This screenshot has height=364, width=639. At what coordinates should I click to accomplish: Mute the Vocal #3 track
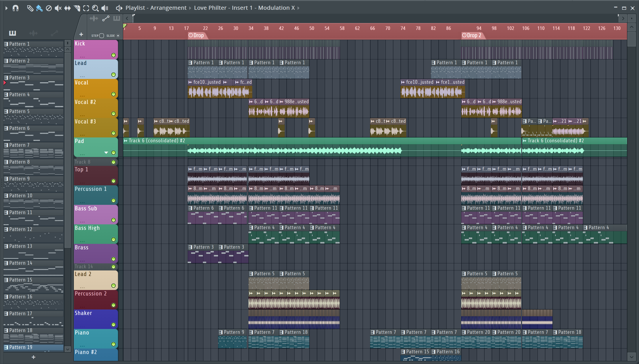pyautogui.click(x=113, y=133)
